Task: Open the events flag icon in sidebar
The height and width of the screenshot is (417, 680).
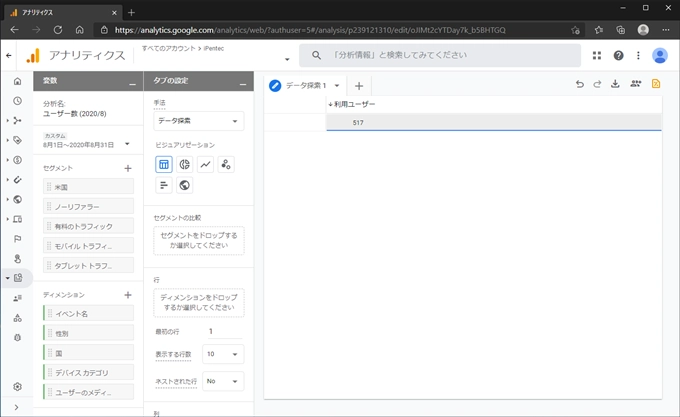Action: click(x=17, y=239)
